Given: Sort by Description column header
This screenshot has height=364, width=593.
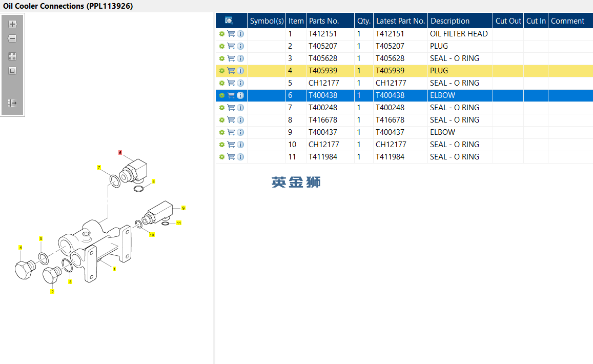Looking at the screenshot, I should point(460,21).
